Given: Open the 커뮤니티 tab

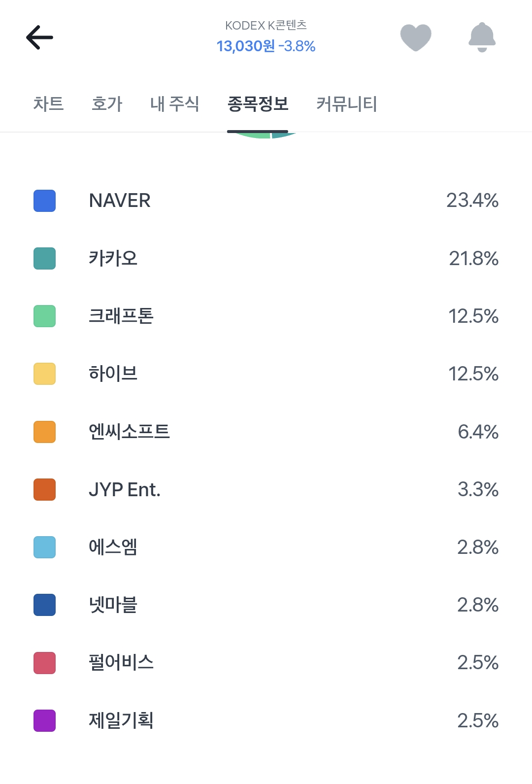Looking at the screenshot, I should tap(347, 104).
